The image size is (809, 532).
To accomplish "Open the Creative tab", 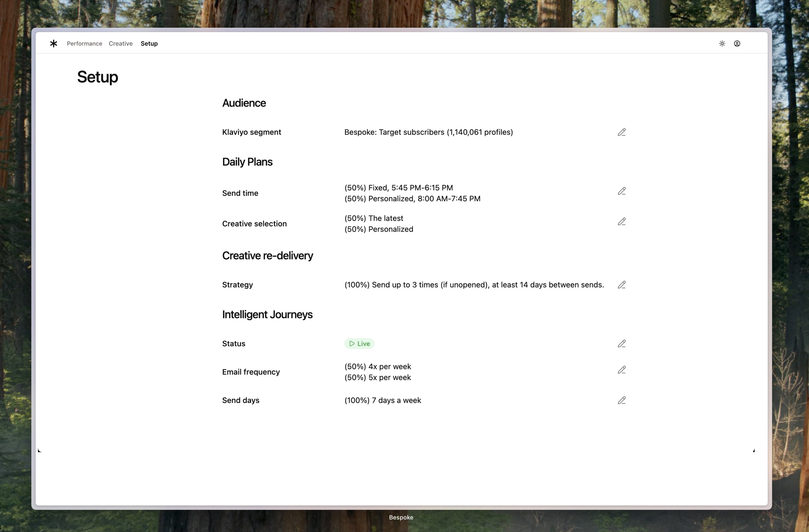I will click(121, 44).
